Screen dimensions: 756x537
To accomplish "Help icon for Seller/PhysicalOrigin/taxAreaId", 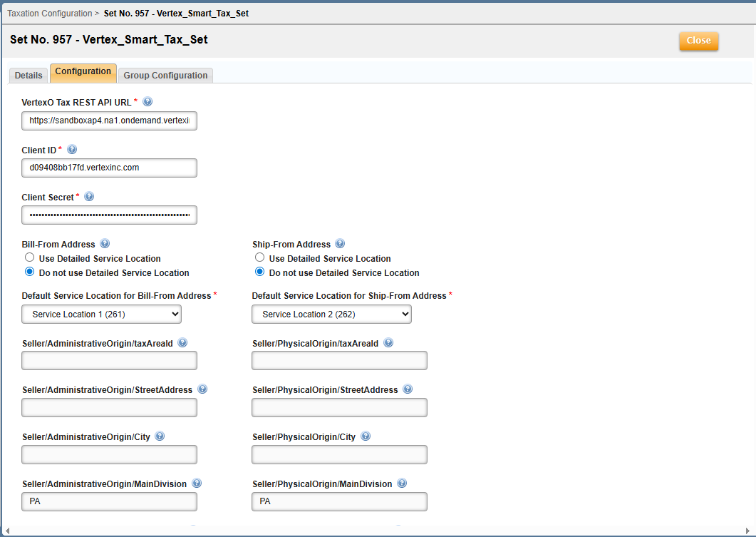I will coord(388,342).
